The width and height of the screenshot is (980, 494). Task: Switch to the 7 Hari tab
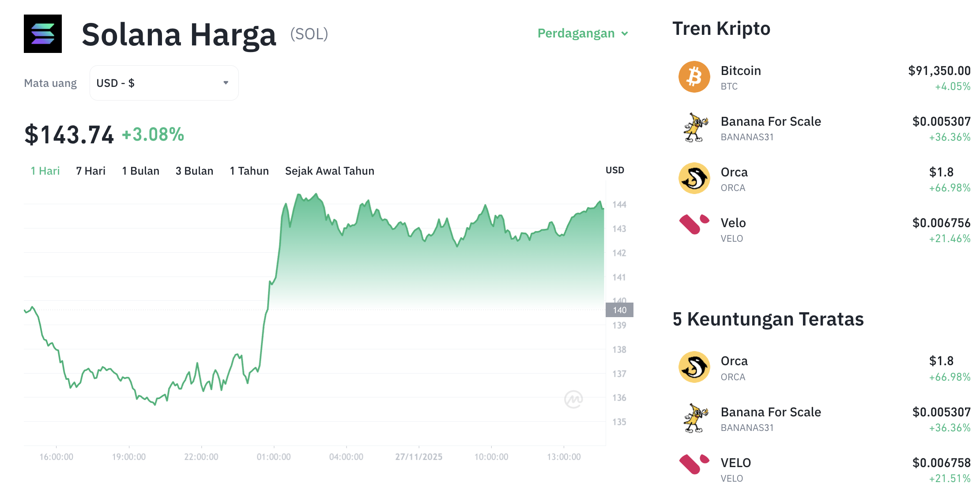[x=90, y=171]
